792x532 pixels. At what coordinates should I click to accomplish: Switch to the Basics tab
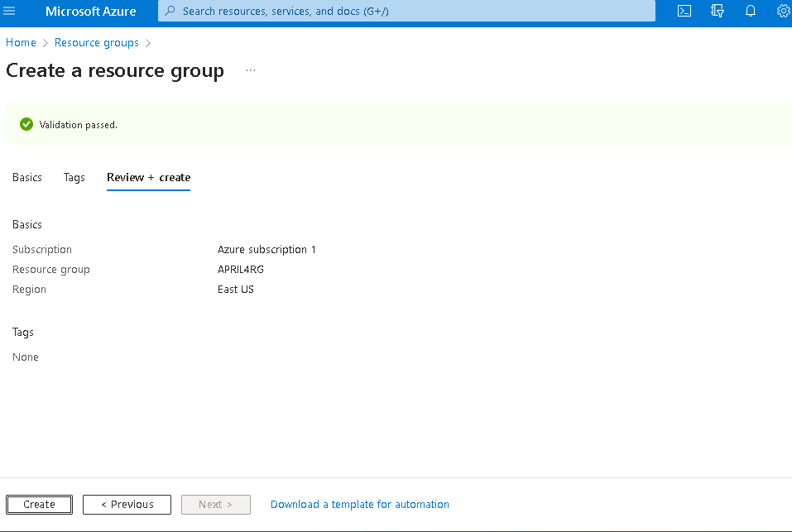[26, 177]
